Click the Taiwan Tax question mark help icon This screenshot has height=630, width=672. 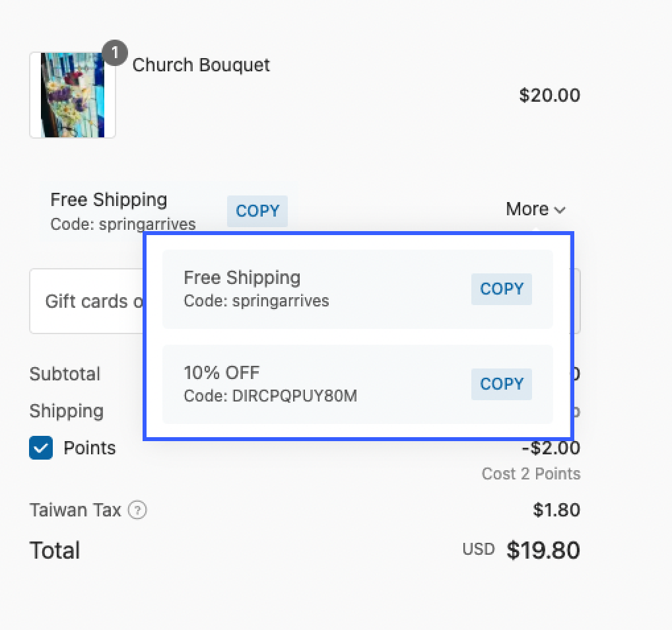pyautogui.click(x=136, y=510)
